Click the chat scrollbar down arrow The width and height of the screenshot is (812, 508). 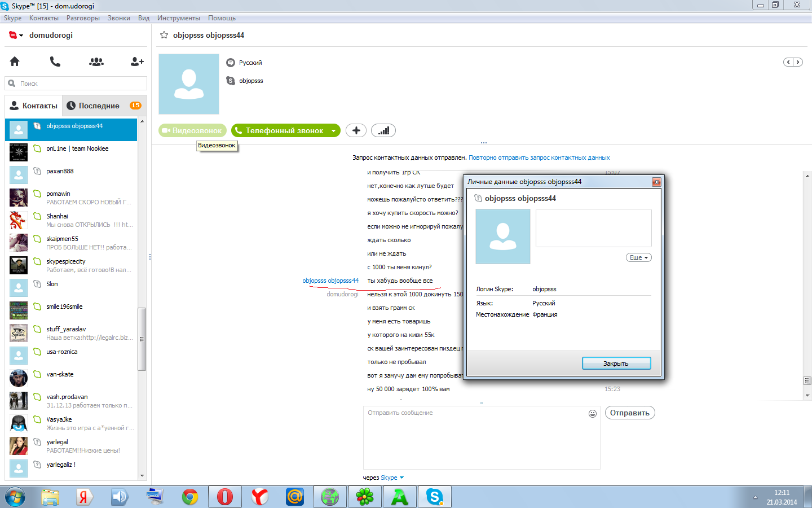tap(807, 395)
